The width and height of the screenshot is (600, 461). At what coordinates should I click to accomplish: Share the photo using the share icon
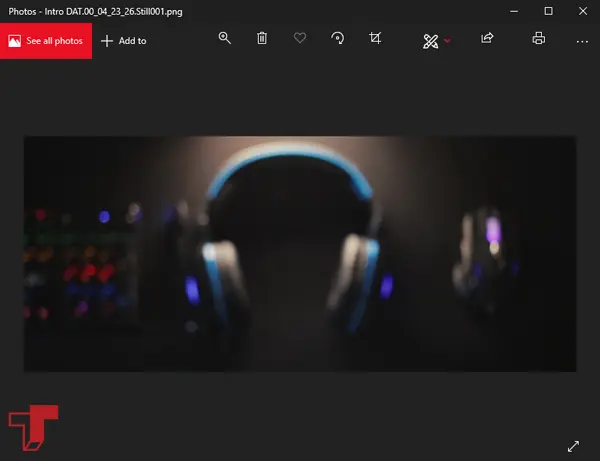tap(487, 39)
